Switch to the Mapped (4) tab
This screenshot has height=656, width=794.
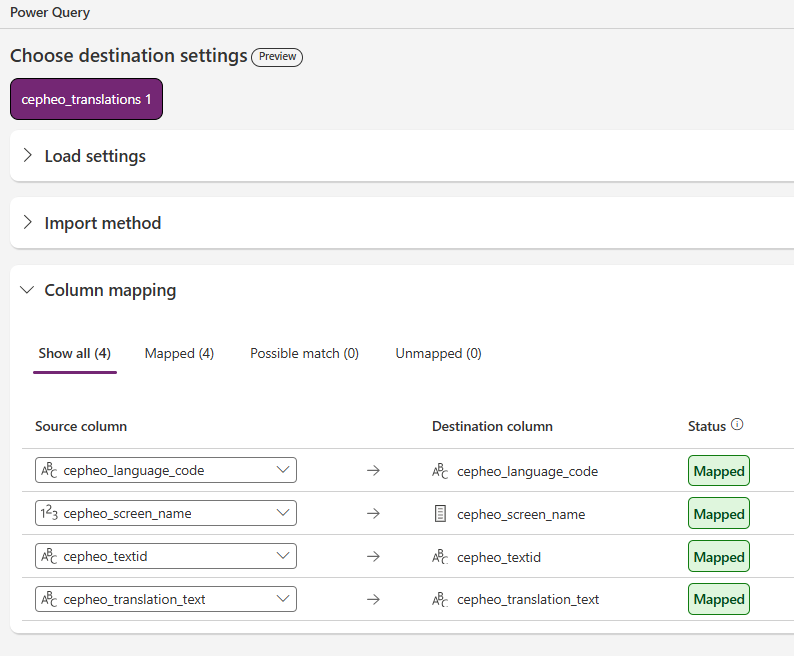click(179, 353)
